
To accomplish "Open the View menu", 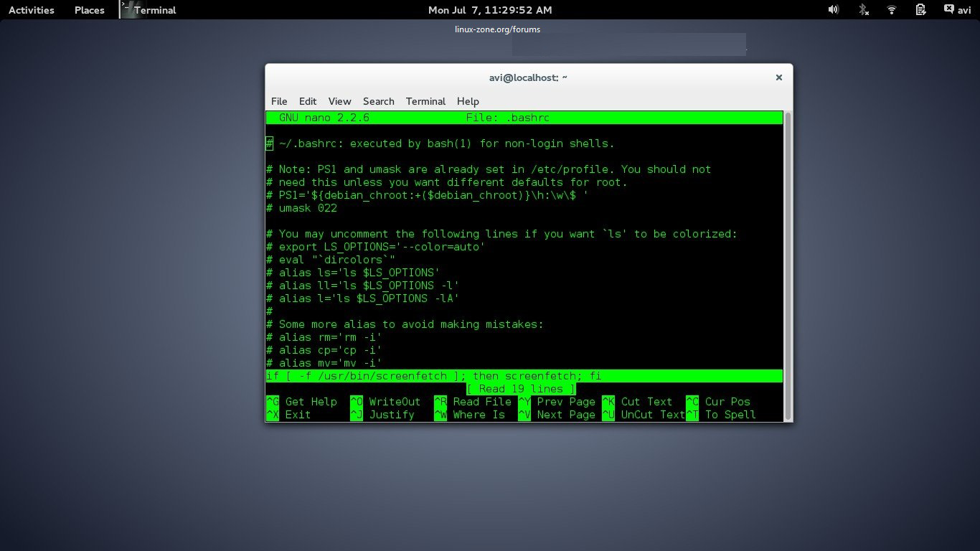I will pos(339,101).
